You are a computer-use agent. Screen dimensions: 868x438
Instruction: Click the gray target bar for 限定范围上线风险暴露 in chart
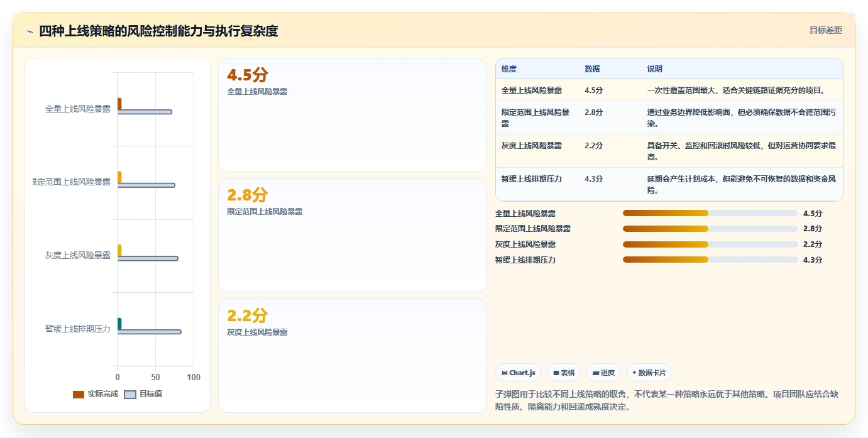tap(146, 185)
